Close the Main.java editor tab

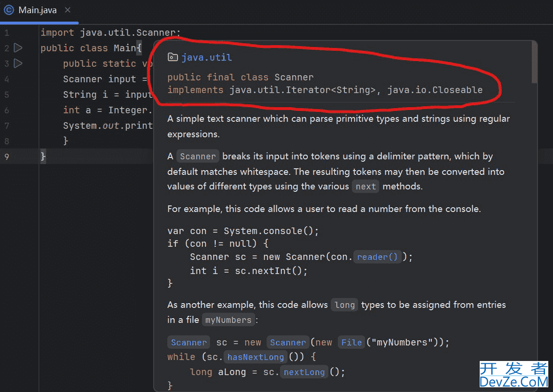(68, 10)
